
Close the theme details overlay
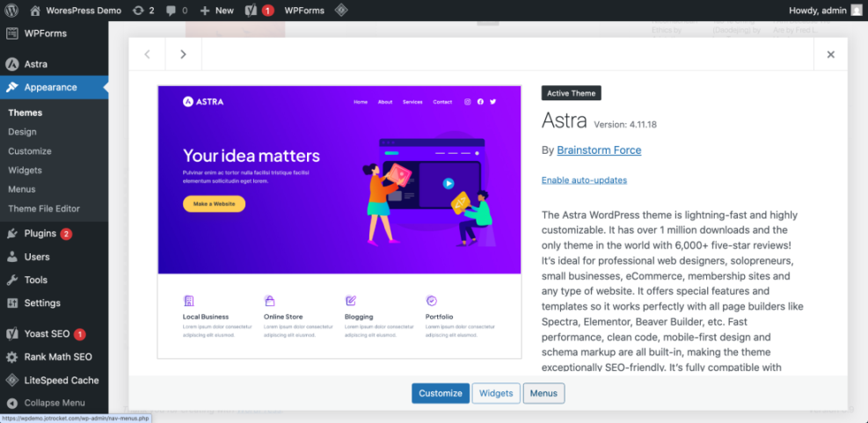(x=830, y=55)
